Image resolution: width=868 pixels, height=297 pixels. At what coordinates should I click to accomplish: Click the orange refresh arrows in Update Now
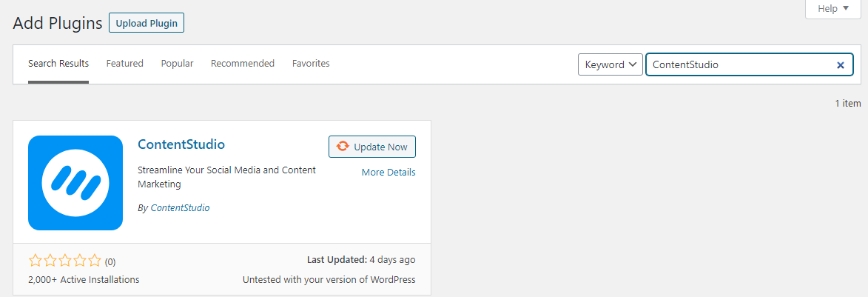(343, 147)
